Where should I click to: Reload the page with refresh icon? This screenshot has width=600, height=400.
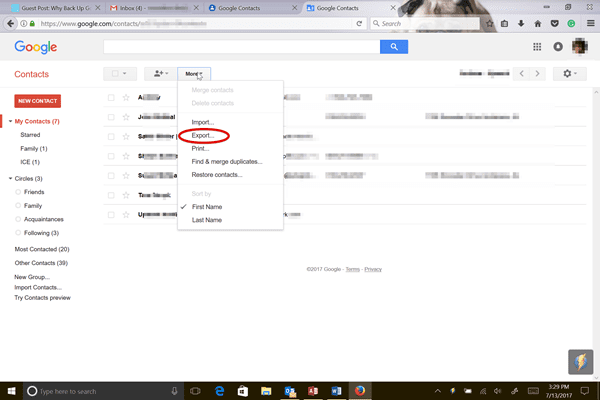pos(359,23)
